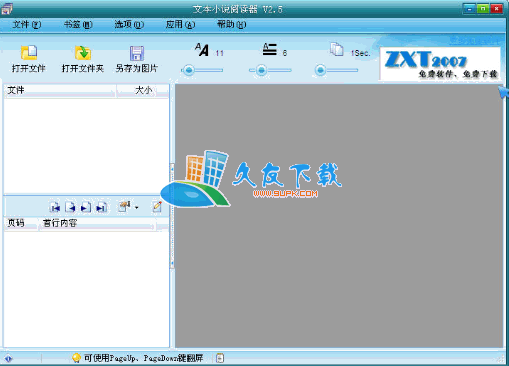Adjust the page-turn seconds slider handle
This screenshot has height=366, width=509.
pyautogui.click(x=320, y=70)
